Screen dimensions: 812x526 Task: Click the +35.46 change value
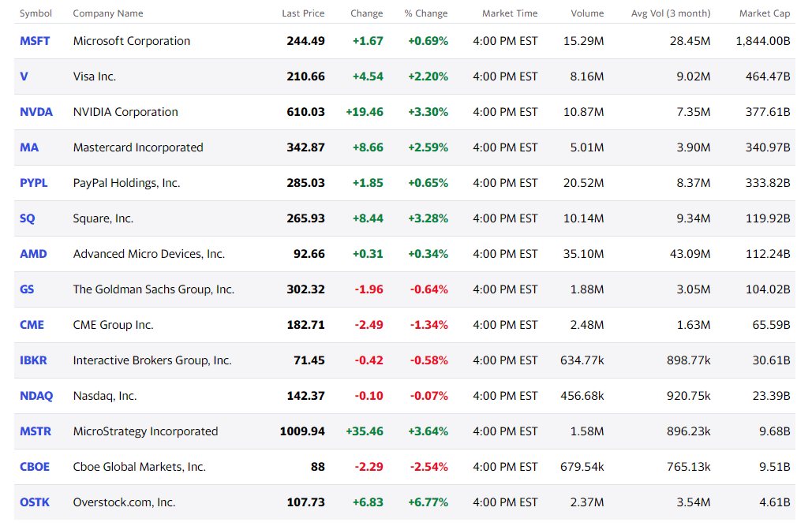click(365, 431)
